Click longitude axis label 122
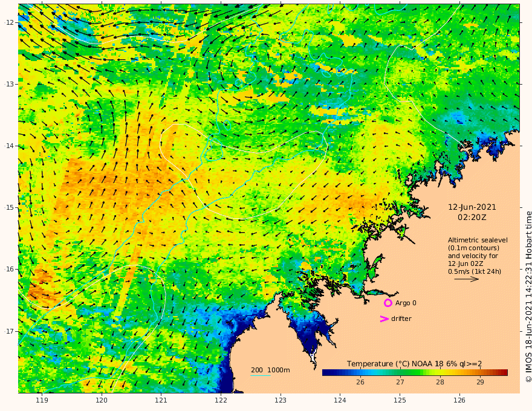The height and width of the screenshot is (411, 532). 221,401
